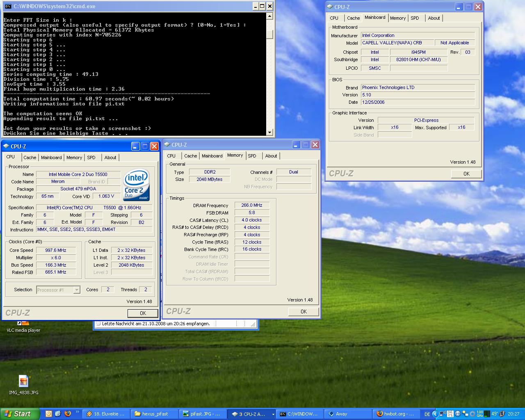Click OK in CPU-Z processor window

click(143, 313)
